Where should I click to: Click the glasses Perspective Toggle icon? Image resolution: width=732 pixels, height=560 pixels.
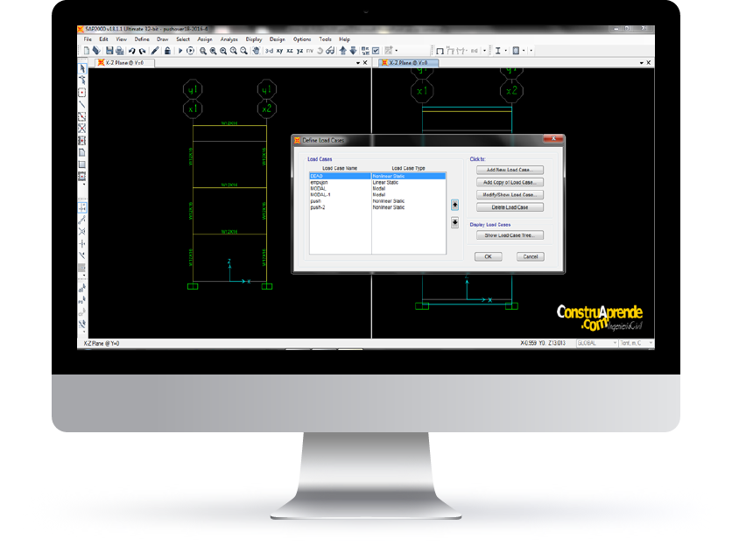point(330,51)
